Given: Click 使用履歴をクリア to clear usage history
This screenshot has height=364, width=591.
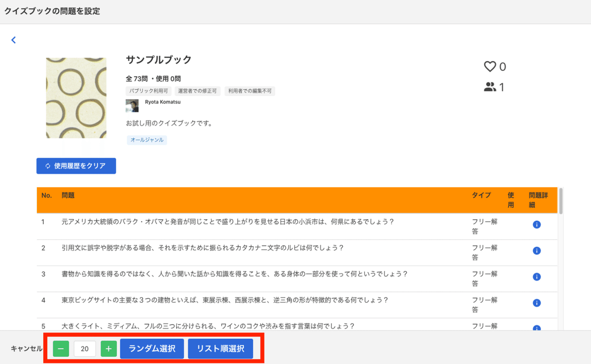Looking at the screenshot, I should click(x=76, y=166).
